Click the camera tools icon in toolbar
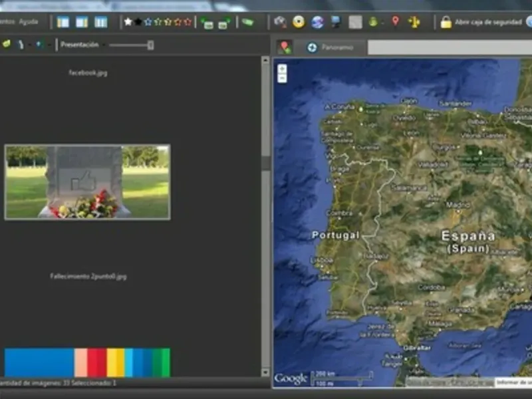Screen dimensions: 532x399 point(280,22)
